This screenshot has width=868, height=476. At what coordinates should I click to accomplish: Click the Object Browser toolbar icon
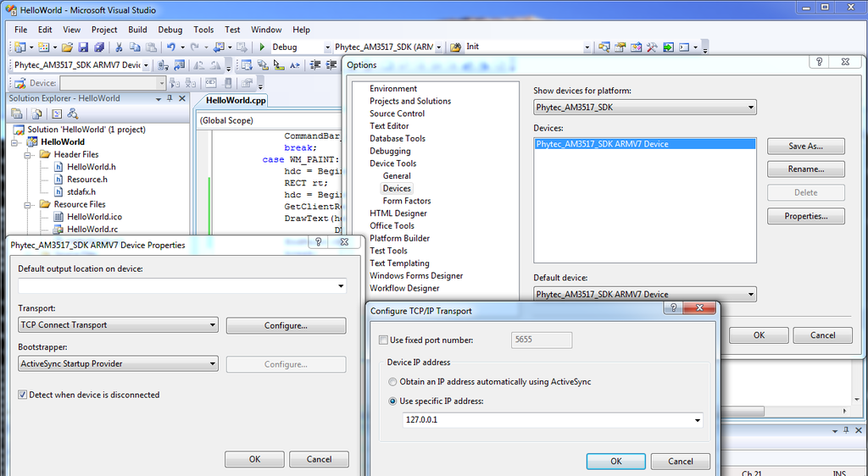click(636, 47)
